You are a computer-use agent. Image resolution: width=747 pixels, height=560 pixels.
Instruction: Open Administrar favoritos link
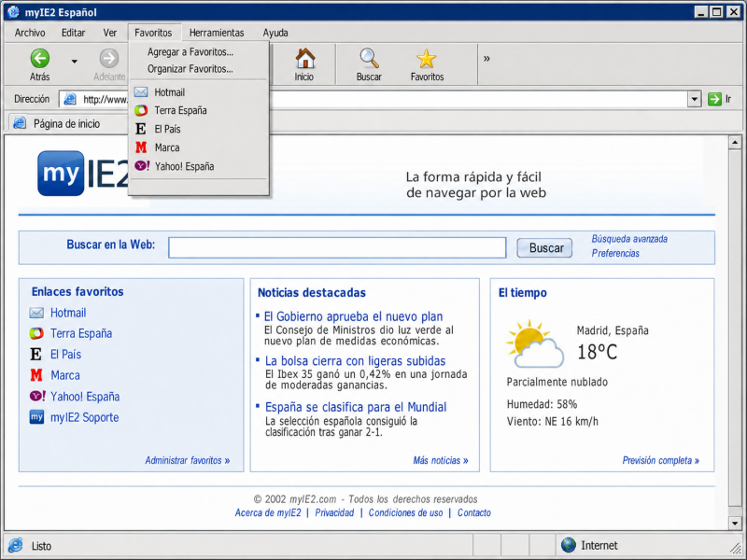[x=188, y=460]
